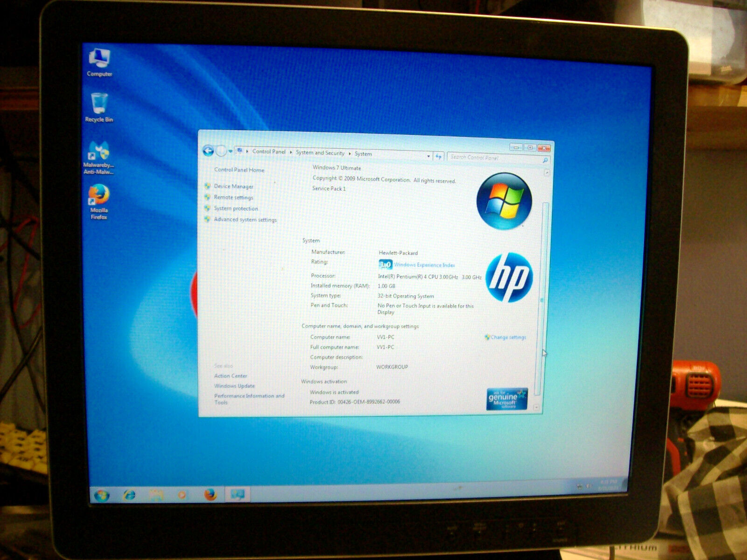747x560 pixels.
Task: Click the '1.00 GB' memory value
Action: [386, 286]
